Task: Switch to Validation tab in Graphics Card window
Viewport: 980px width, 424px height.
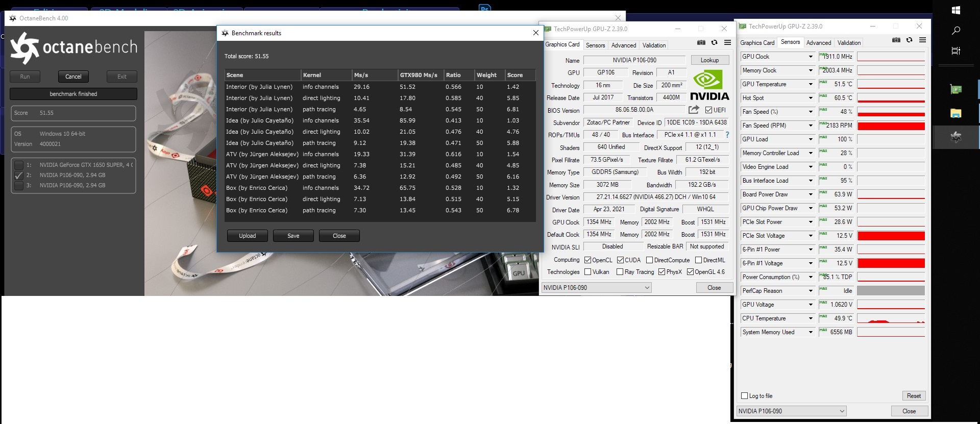Action: (x=654, y=45)
